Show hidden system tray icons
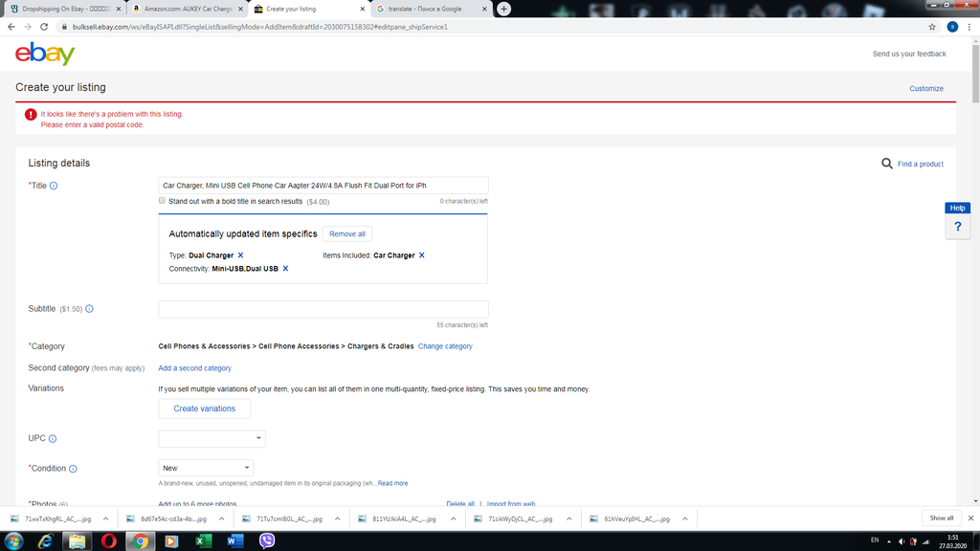The width and height of the screenshot is (980, 551). [889, 541]
